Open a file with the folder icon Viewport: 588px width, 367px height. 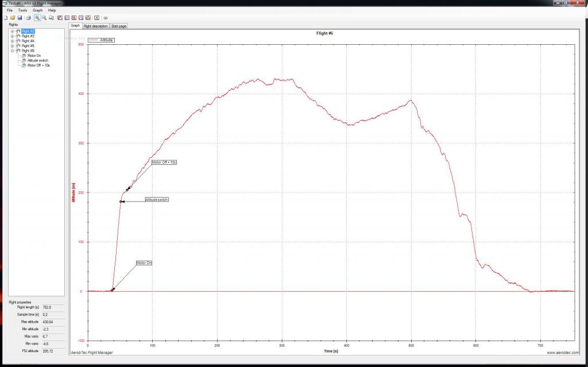point(12,18)
